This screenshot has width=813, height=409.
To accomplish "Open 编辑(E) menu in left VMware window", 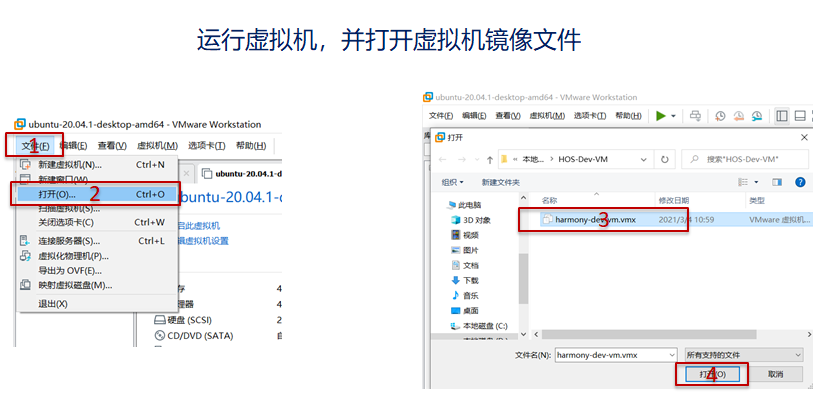I will 73,146.
